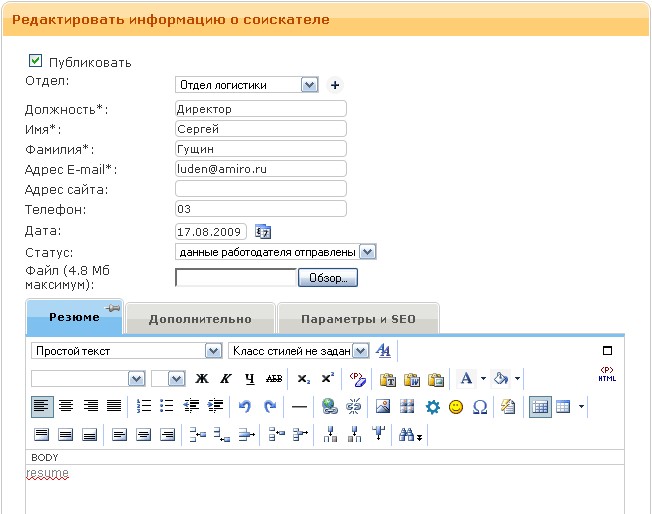Toggle align text left button
The width and height of the screenshot is (652, 514).
(x=41, y=407)
